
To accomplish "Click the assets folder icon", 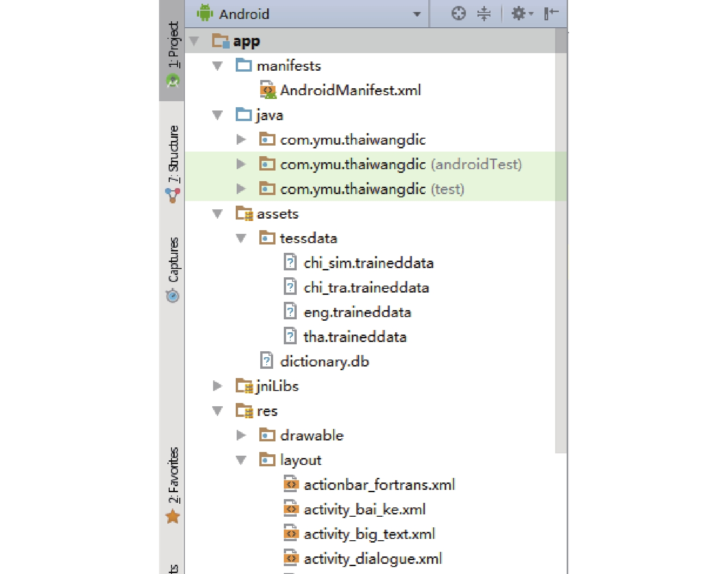I will pyautogui.click(x=244, y=213).
